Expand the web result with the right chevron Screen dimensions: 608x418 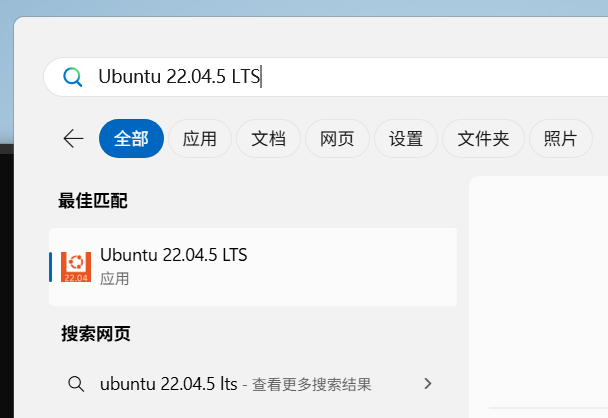pyautogui.click(x=428, y=384)
